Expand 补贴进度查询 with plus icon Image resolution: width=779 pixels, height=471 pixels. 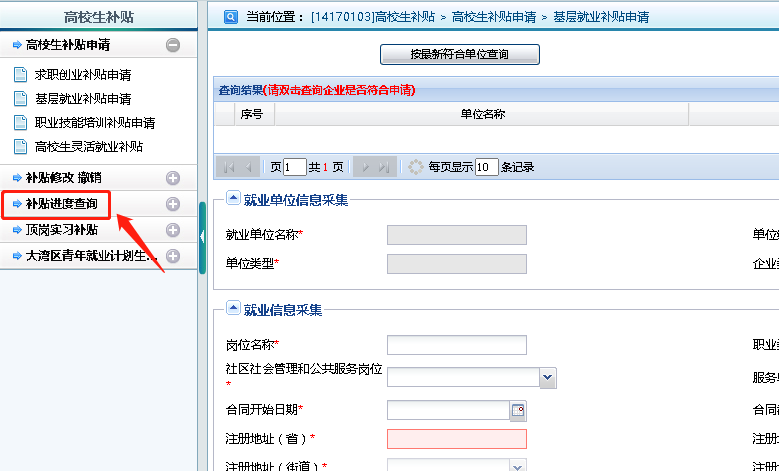(x=173, y=204)
